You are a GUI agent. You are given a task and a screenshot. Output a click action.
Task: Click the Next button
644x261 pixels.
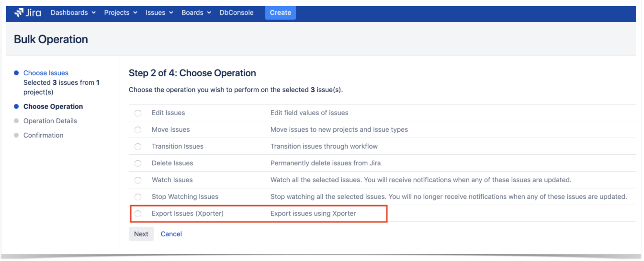pyautogui.click(x=141, y=234)
